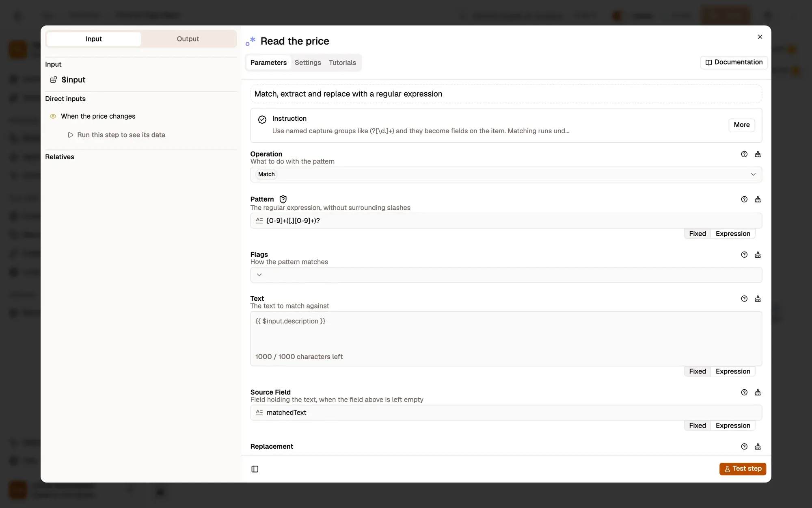The image size is (812, 508).
Task: Set Pattern mode to Expression
Action: click(733, 234)
